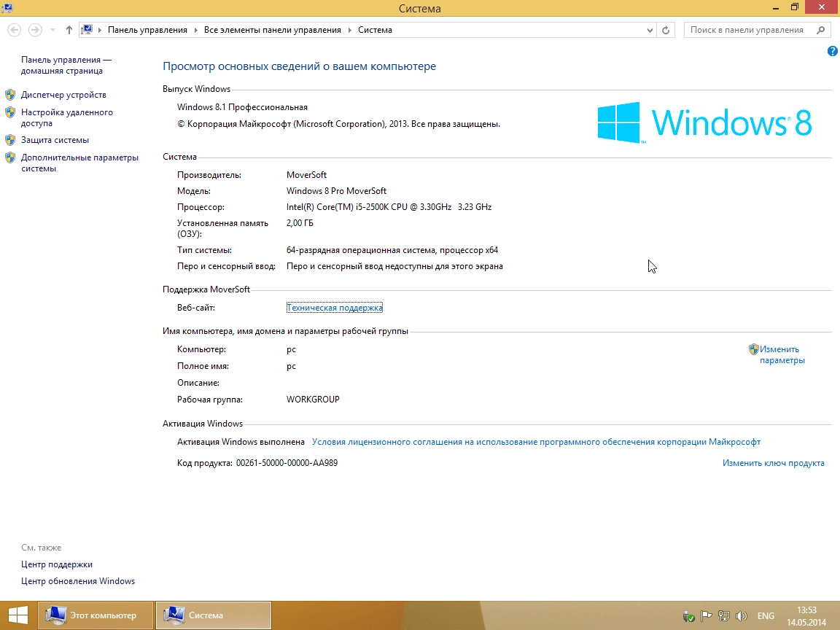Viewport: 840px width, 630px height.
Task: Click the computer icon in the address bar
Action: point(87,30)
